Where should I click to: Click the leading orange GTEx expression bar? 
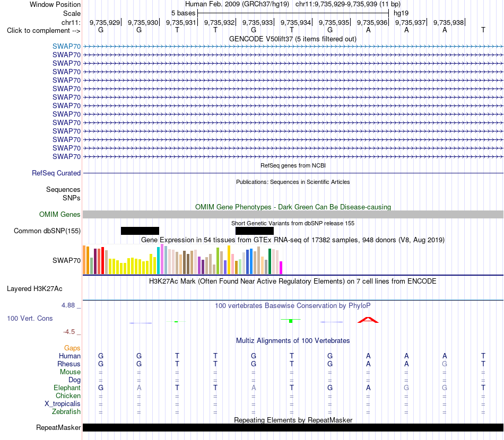point(84,260)
